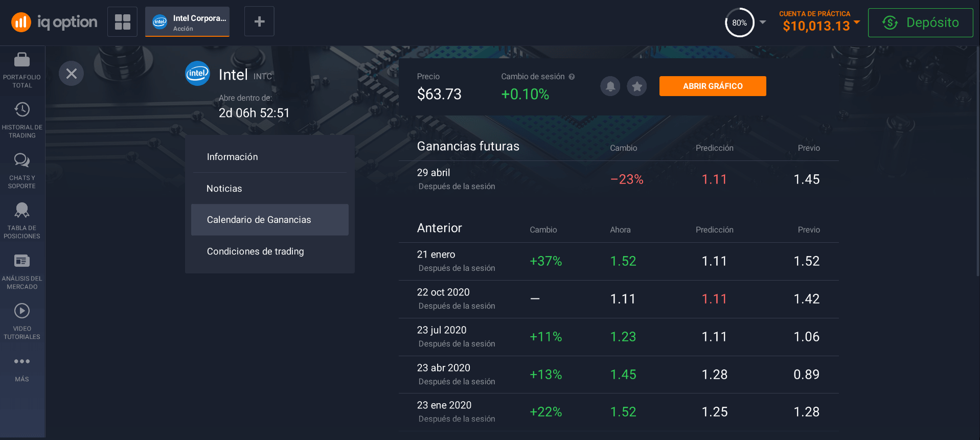Image resolution: width=980 pixels, height=440 pixels.
Task: Expand the practice account balance dropdown
Action: tap(857, 22)
